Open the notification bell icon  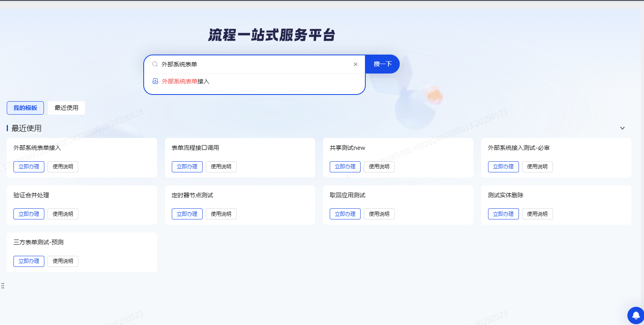(636, 316)
